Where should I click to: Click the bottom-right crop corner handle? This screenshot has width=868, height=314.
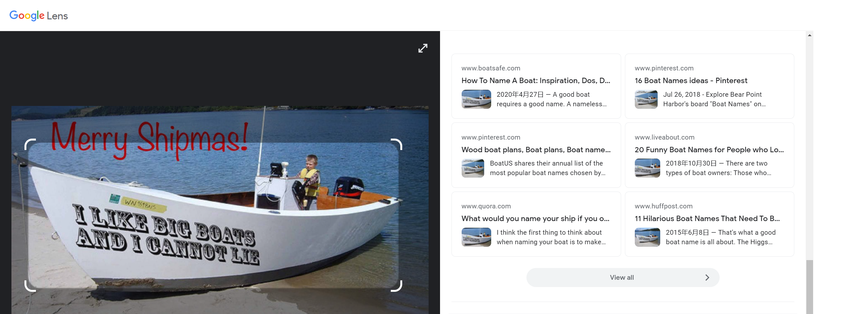(x=396, y=286)
